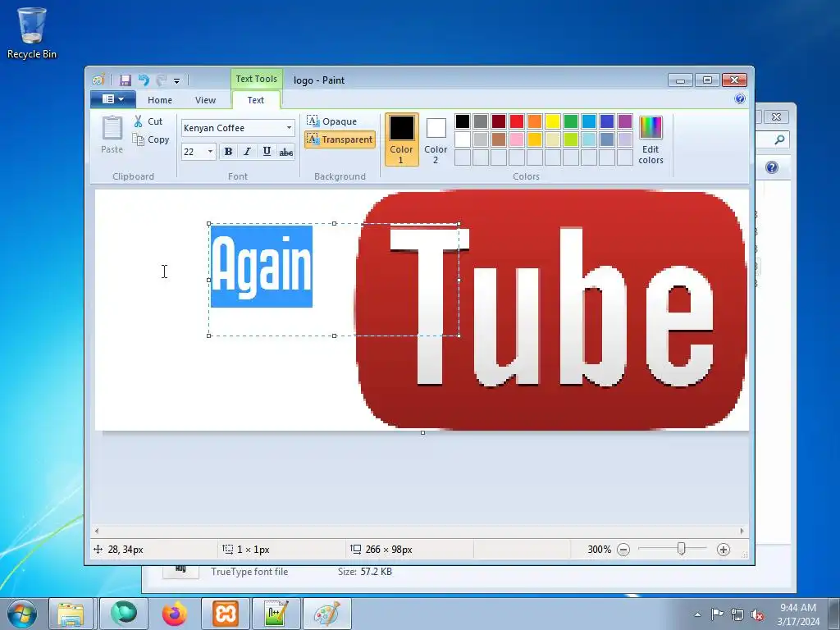840x630 pixels.
Task: Open the Edit colors dialog
Action: pos(651,139)
